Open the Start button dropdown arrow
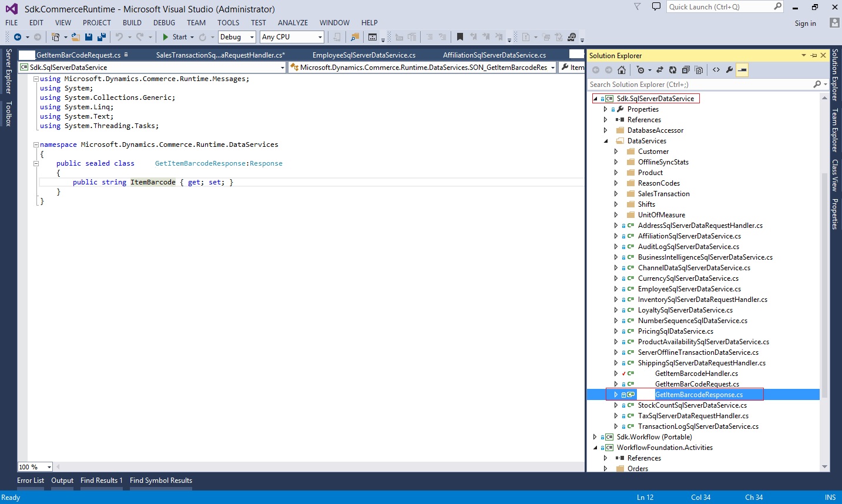842x504 pixels. point(192,37)
